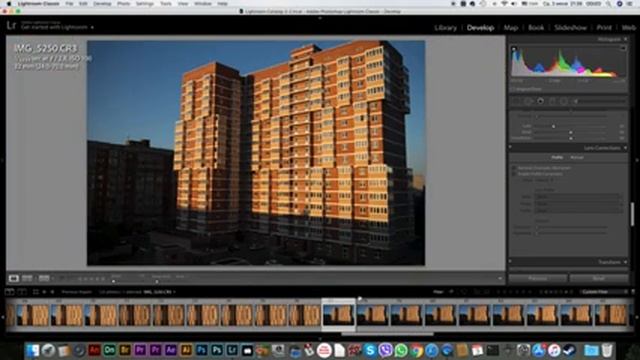Show Grid view from filmstrip bar

pos(36,292)
